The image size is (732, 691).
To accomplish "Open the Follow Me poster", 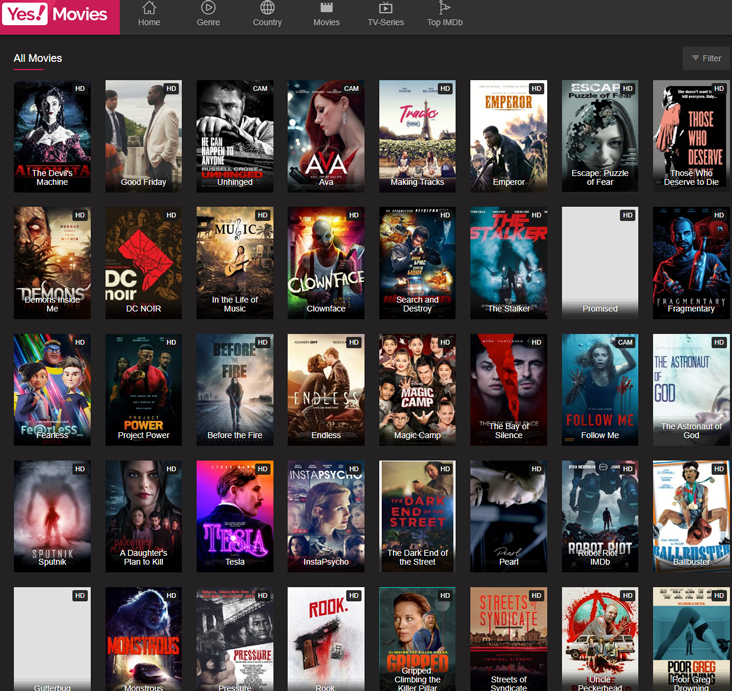I will [600, 390].
